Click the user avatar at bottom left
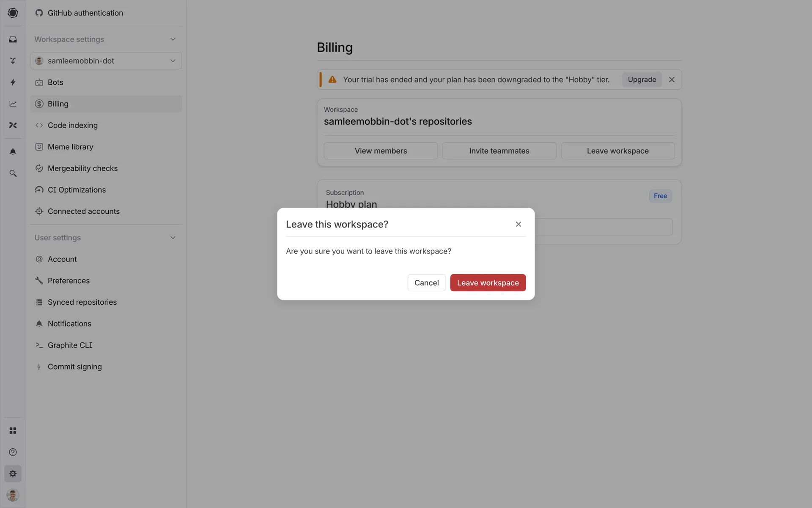The width and height of the screenshot is (812, 508). pos(13,495)
